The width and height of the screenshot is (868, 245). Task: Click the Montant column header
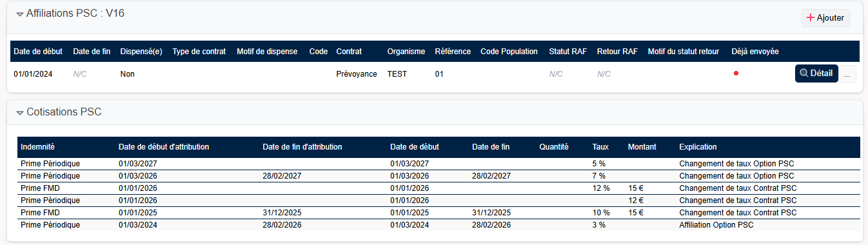(x=642, y=147)
